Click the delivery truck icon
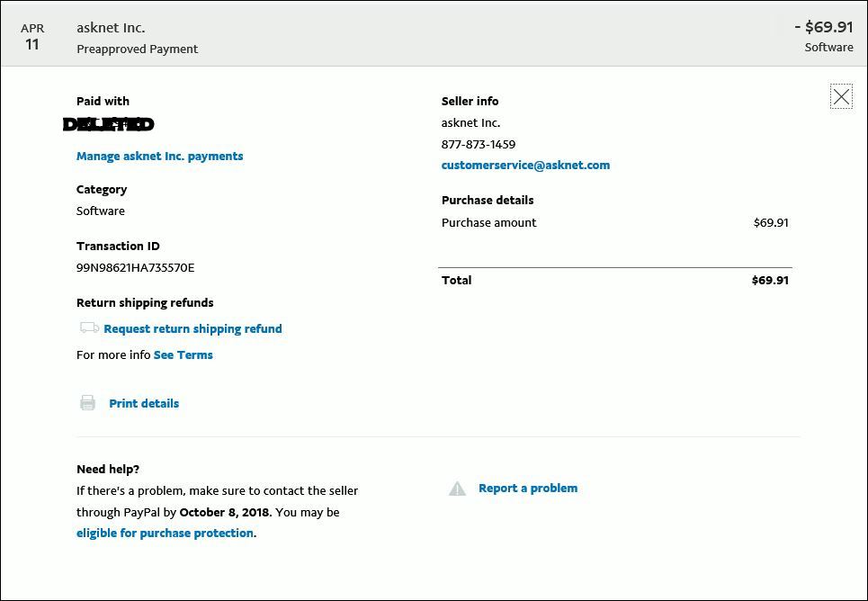 pos(89,327)
